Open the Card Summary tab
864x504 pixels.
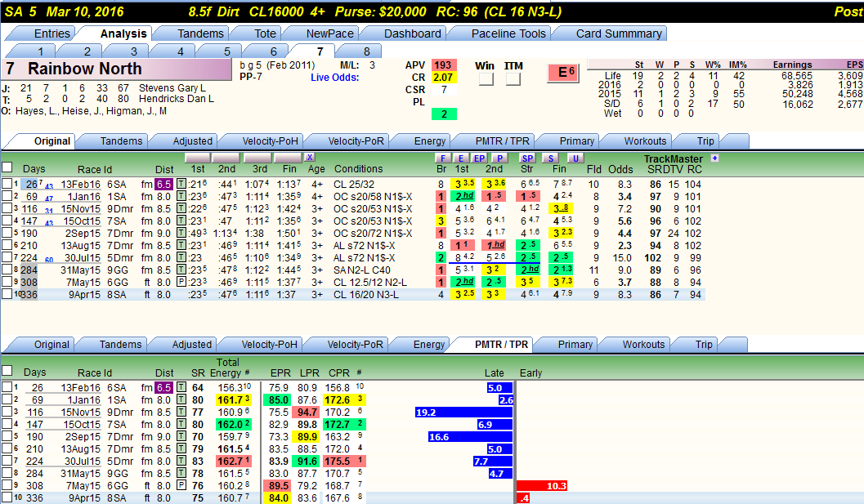click(x=619, y=33)
